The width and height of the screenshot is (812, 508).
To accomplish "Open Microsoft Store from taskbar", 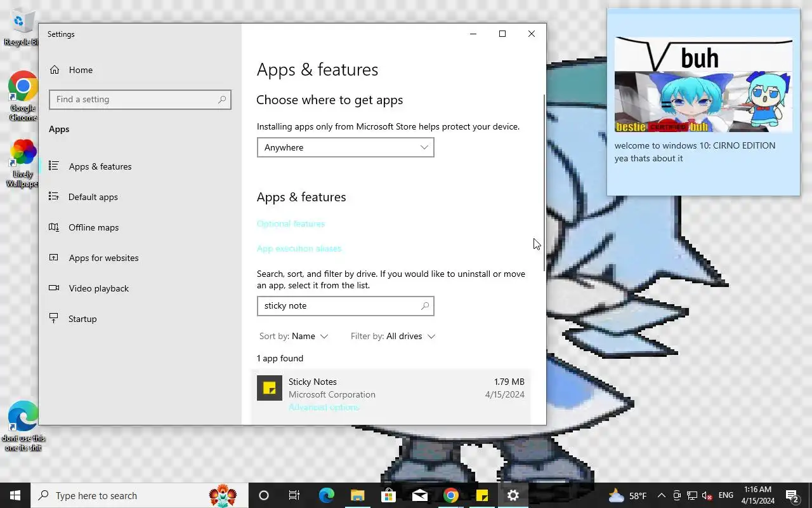I will [388, 495].
